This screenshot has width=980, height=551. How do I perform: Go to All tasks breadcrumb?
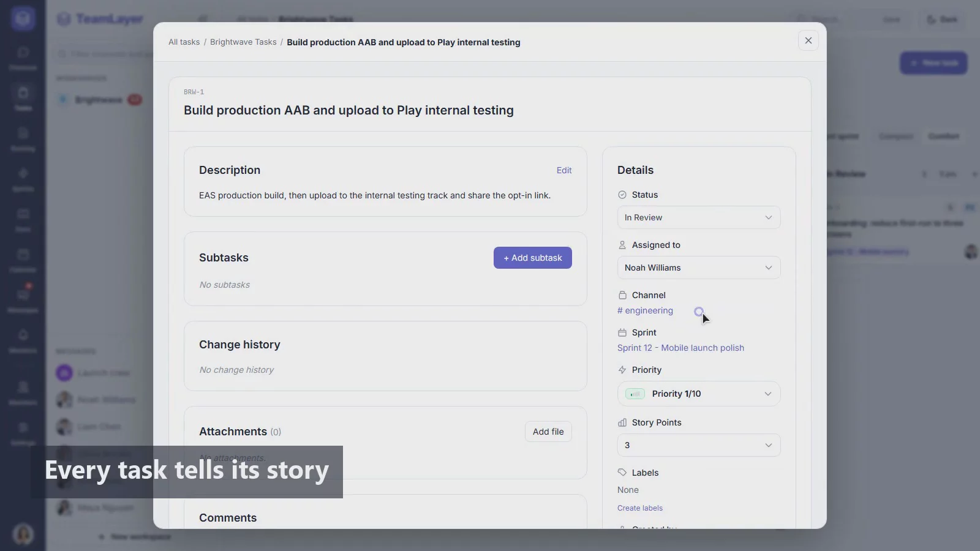[184, 42]
